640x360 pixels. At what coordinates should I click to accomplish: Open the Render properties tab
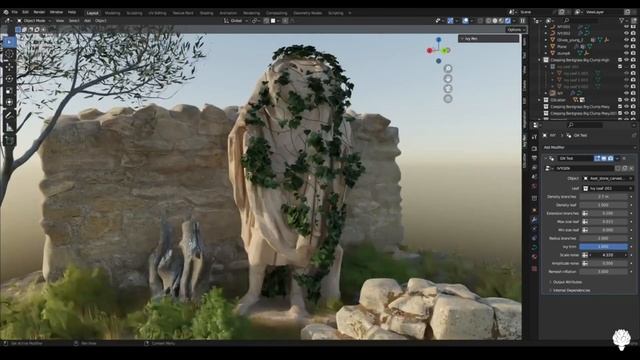click(534, 149)
